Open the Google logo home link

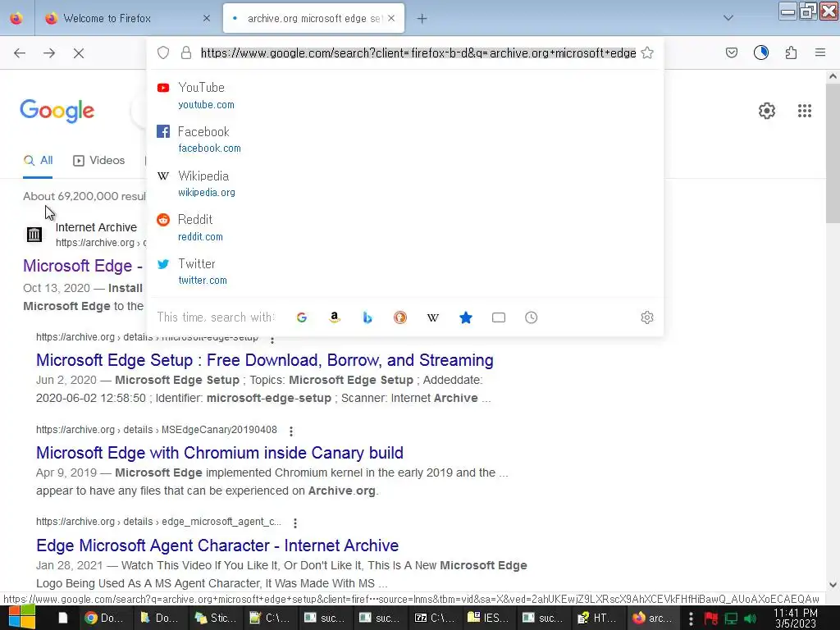[x=57, y=111]
